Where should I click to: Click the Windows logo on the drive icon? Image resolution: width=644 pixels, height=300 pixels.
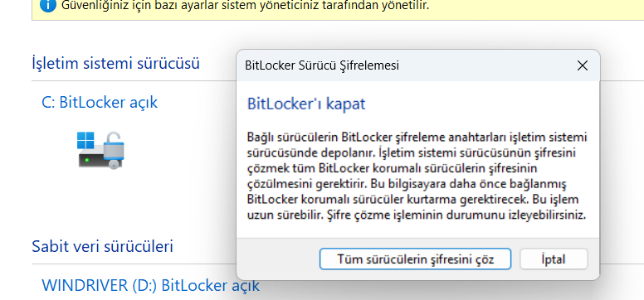tap(85, 140)
